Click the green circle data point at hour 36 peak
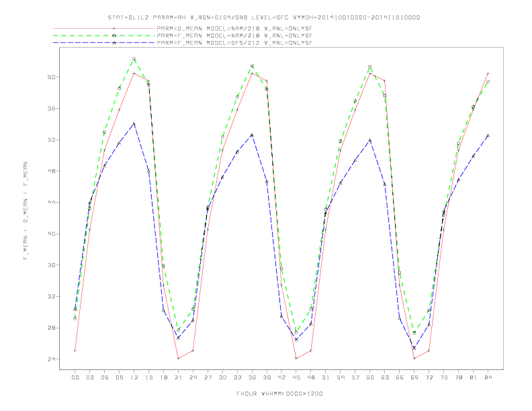Image resolution: width=532 pixels, height=411 pixels. (252, 66)
